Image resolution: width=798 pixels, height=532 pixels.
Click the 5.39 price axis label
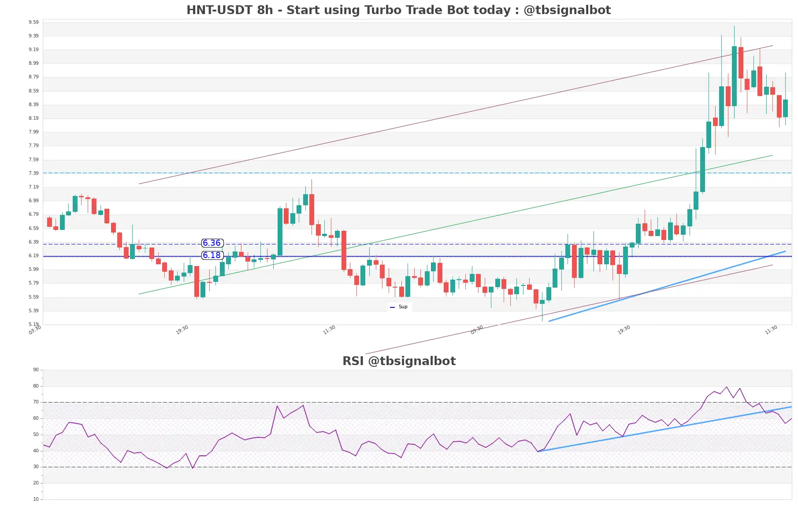[x=33, y=310]
